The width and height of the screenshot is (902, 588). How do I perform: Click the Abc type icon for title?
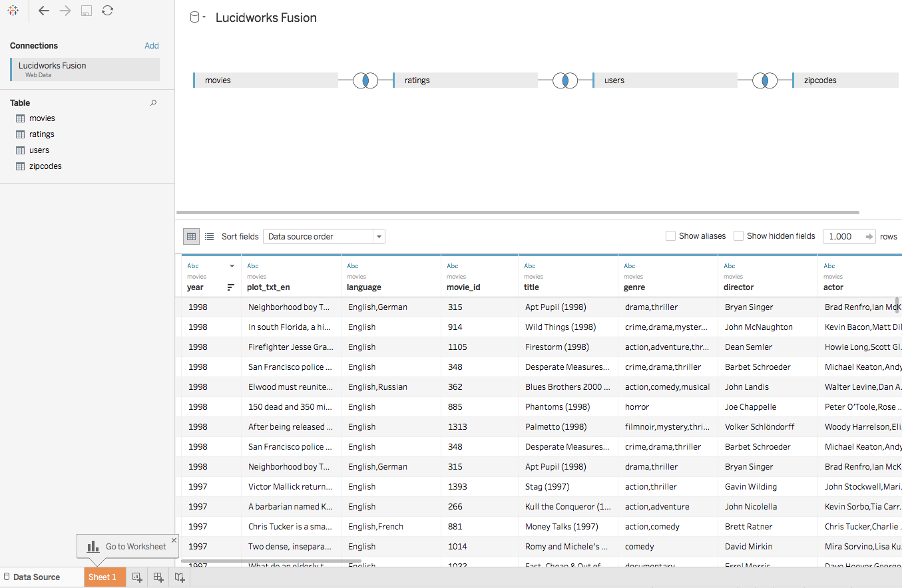(530, 266)
